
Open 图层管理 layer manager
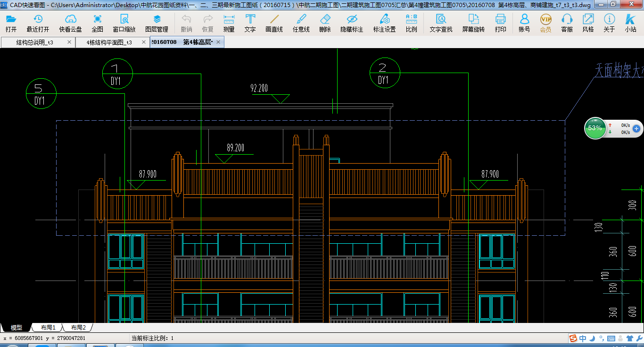coord(157,23)
